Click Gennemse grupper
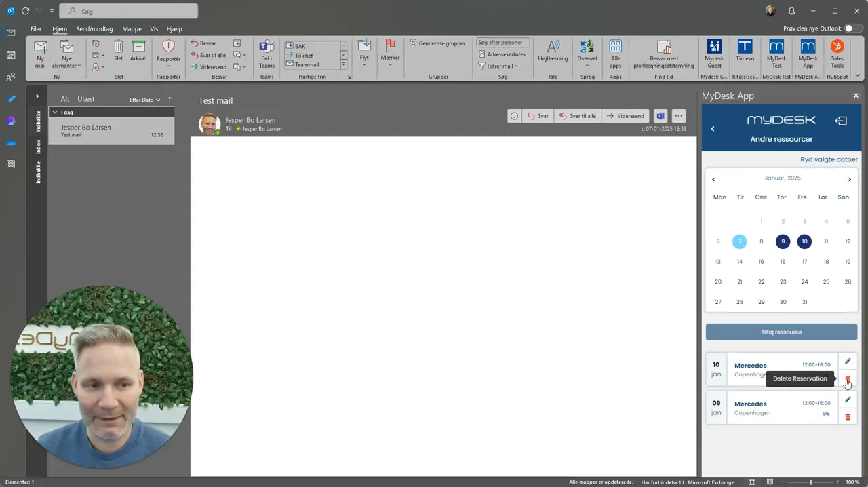 tap(437, 43)
